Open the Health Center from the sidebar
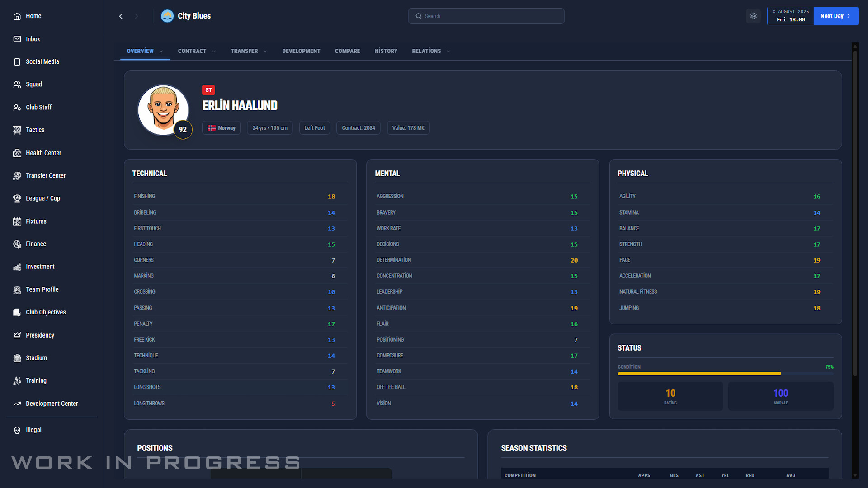The height and width of the screenshot is (488, 868). click(x=43, y=153)
